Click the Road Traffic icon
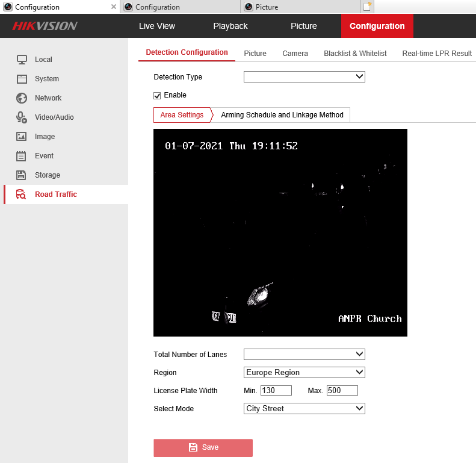Viewport: 476px width, 463px height. pyautogui.click(x=22, y=194)
